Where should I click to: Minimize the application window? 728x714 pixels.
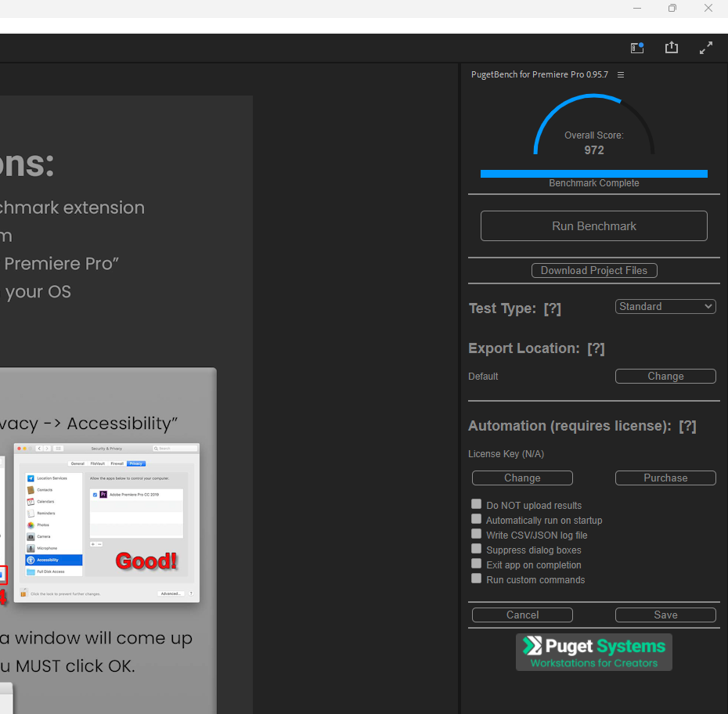coord(637,8)
